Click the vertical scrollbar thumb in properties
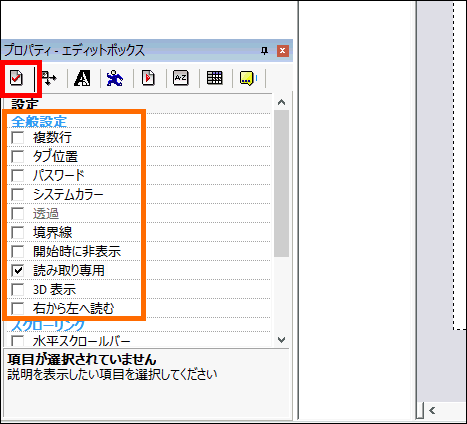The height and width of the screenshot is (424, 467). (282, 183)
